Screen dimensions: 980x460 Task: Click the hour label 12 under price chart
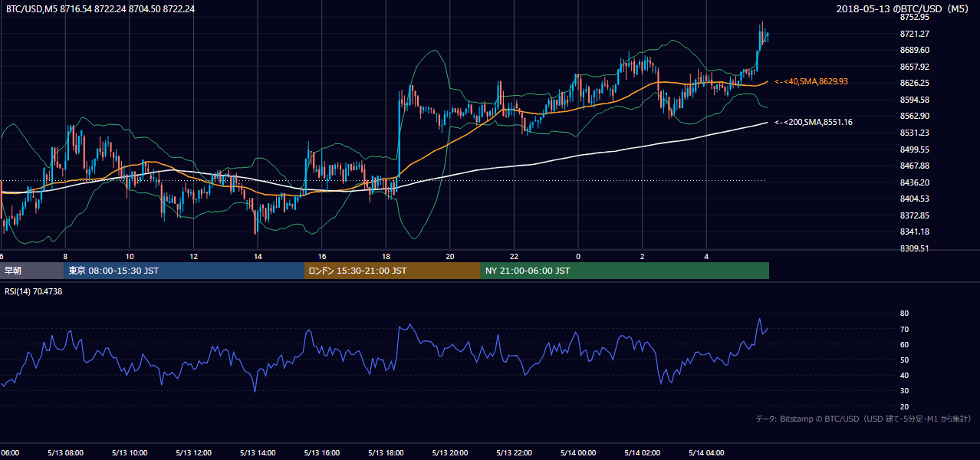click(x=194, y=257)
